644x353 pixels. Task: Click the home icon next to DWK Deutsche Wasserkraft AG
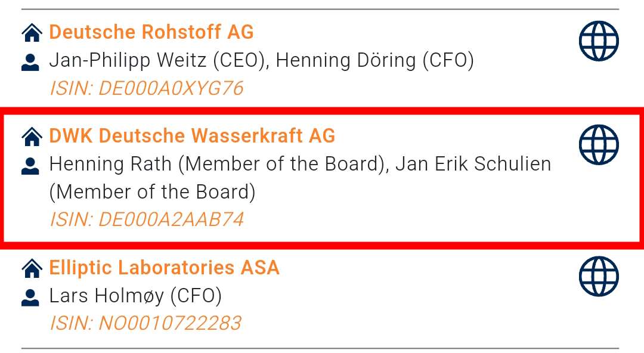(x=30, y=136)
